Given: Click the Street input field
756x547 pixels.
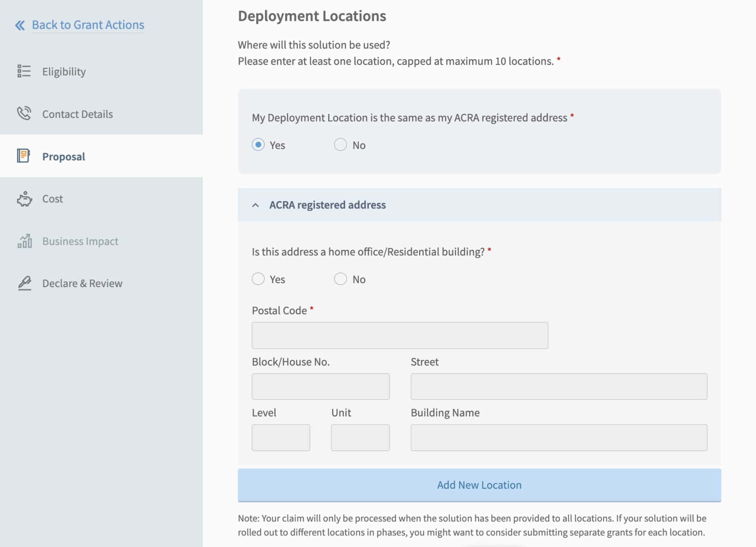Looking at the screenshot, I should pos(559,387).
